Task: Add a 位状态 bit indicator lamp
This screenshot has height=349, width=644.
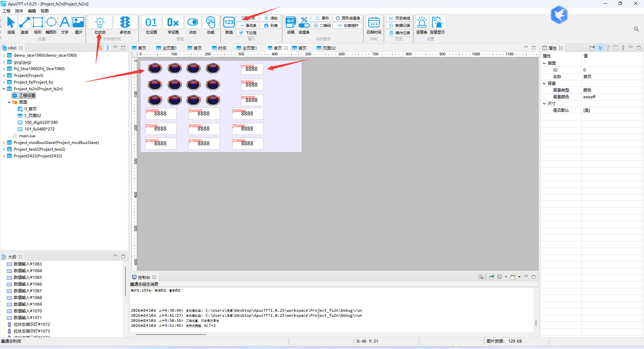Action: (x=100, y=25)
